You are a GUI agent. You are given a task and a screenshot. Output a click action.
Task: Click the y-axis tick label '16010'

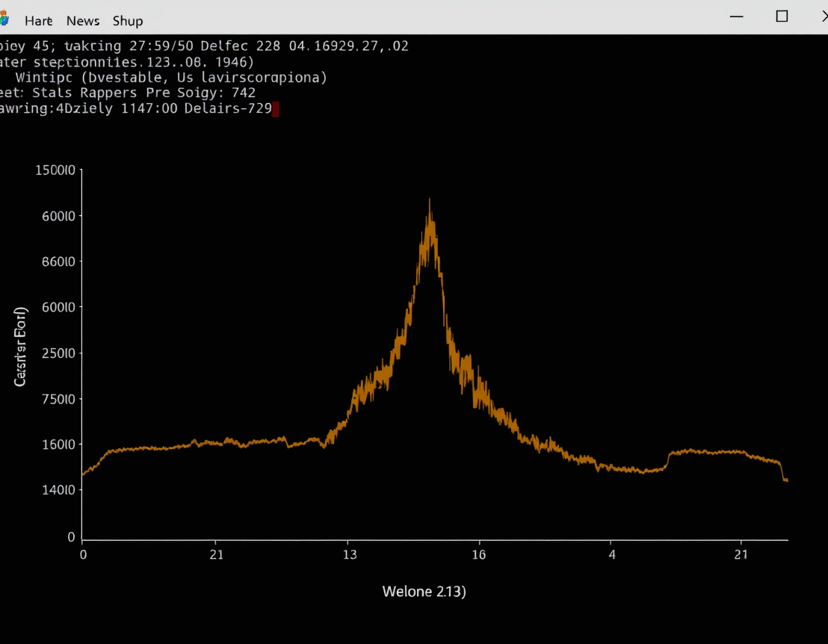coord(58,445)
